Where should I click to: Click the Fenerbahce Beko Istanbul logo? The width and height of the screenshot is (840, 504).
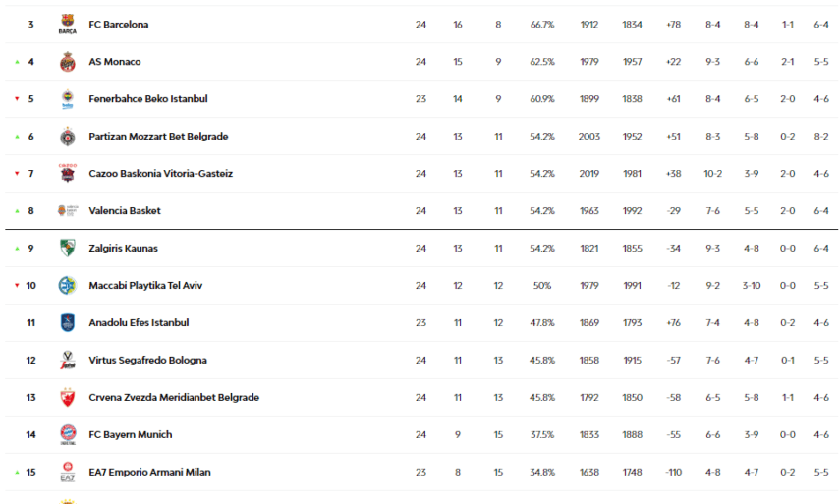[x=67, y=99]
